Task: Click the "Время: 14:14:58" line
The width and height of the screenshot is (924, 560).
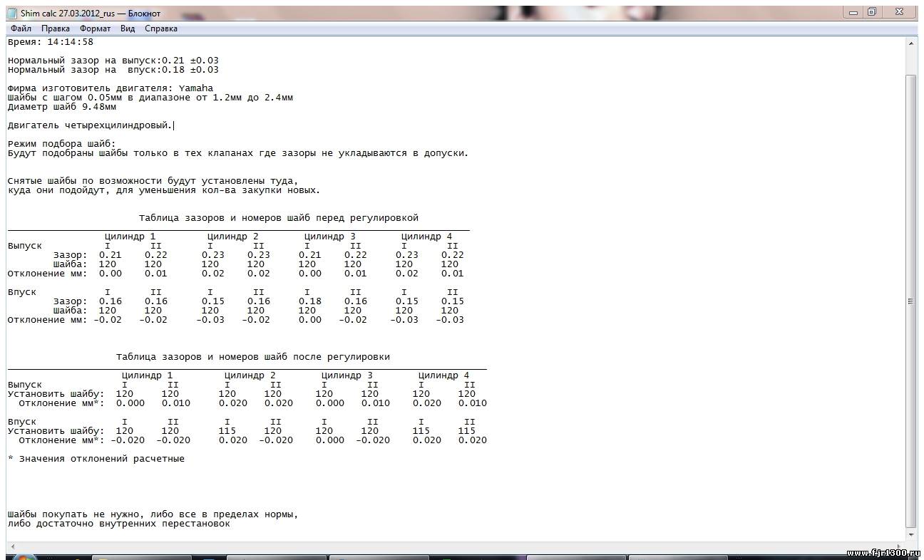Action: pos(51,42)
